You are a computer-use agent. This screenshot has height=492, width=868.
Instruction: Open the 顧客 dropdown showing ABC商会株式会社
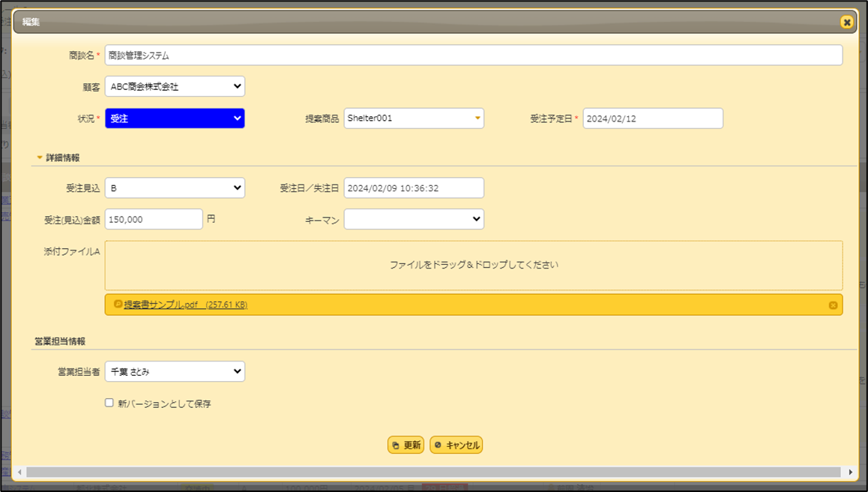175,86
